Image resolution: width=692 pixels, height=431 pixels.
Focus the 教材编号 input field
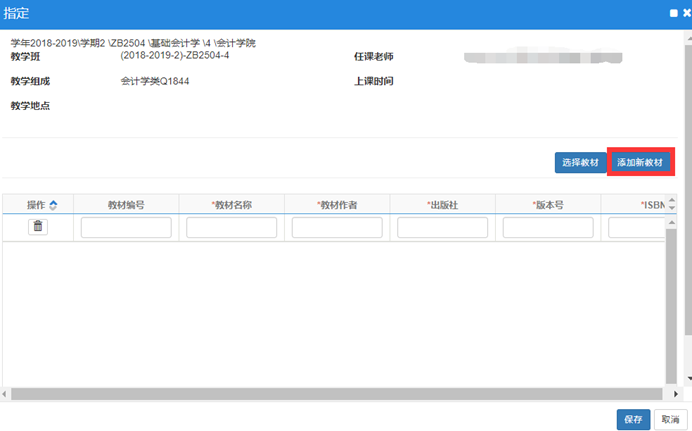pos(126,228)
